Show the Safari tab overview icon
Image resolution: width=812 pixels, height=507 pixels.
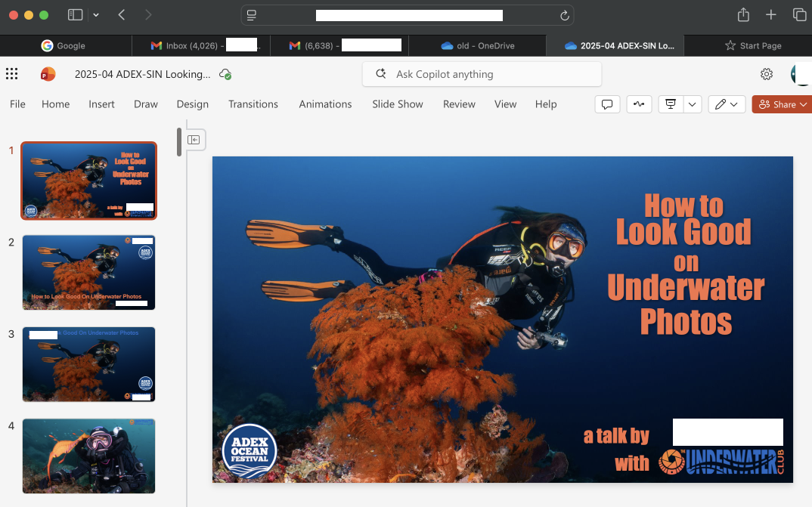point(800,14)
